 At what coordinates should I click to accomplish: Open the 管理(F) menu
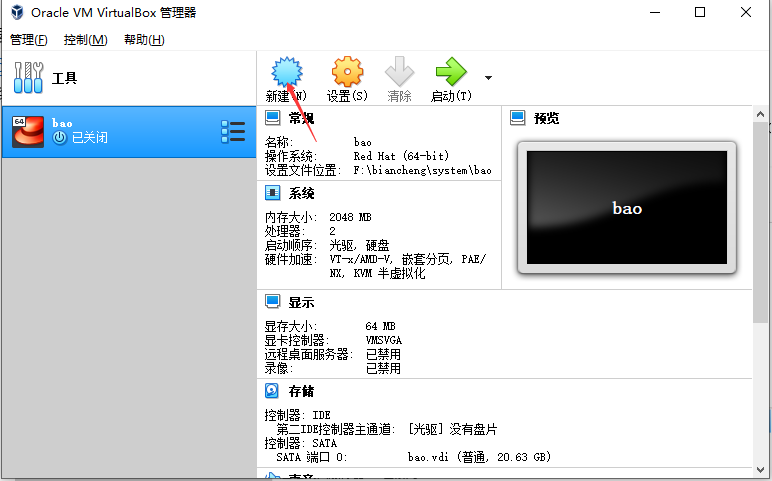[29, 40]
